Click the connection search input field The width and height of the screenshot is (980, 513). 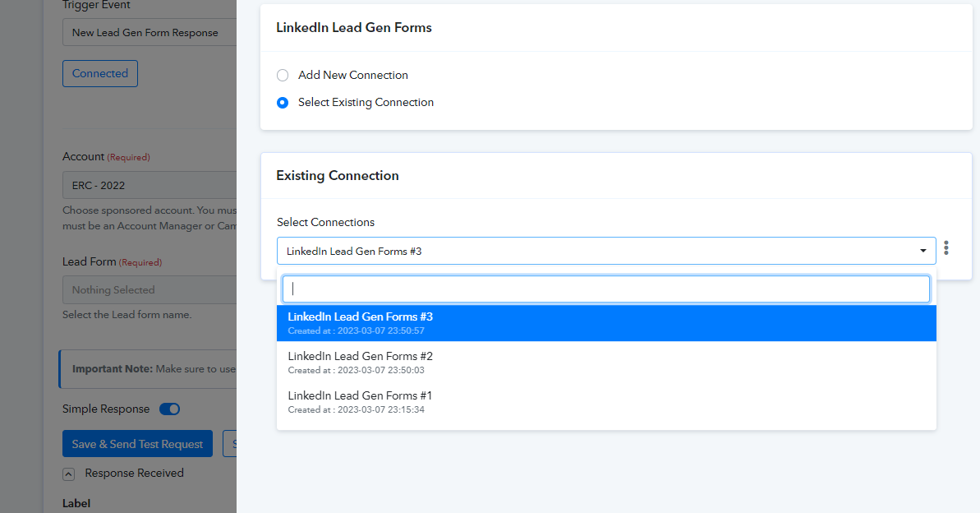pyautogui.click(x=605, y=289)
